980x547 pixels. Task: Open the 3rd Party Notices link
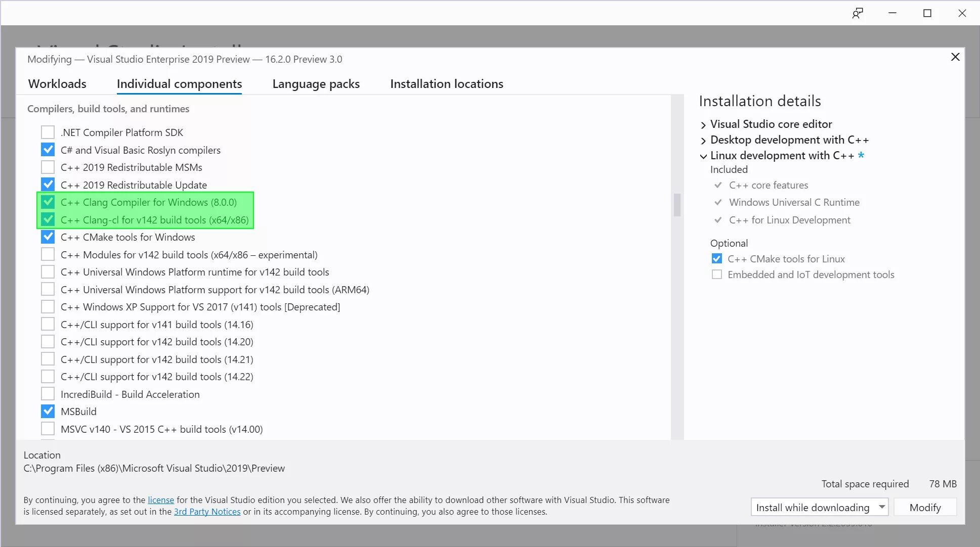coord(207,512)
